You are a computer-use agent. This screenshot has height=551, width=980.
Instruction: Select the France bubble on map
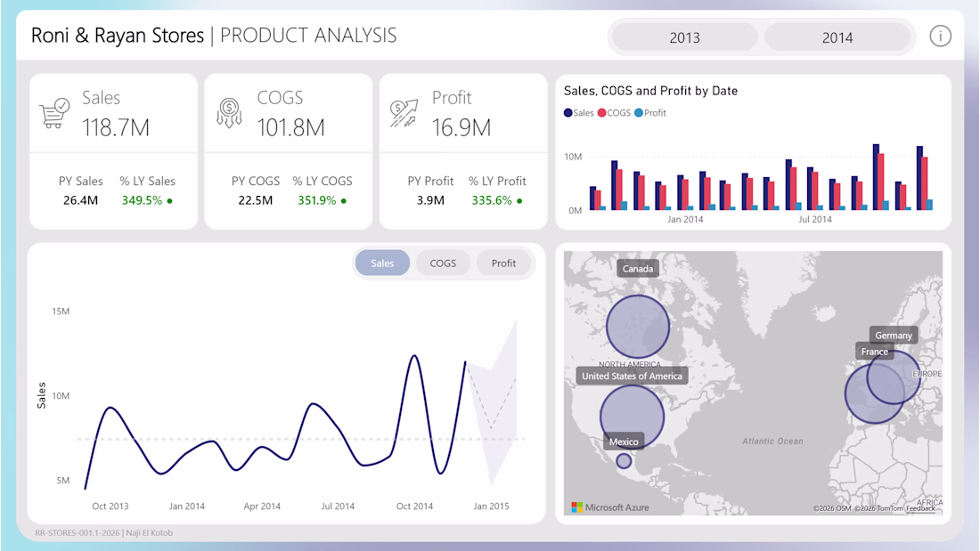click(875, 393)
